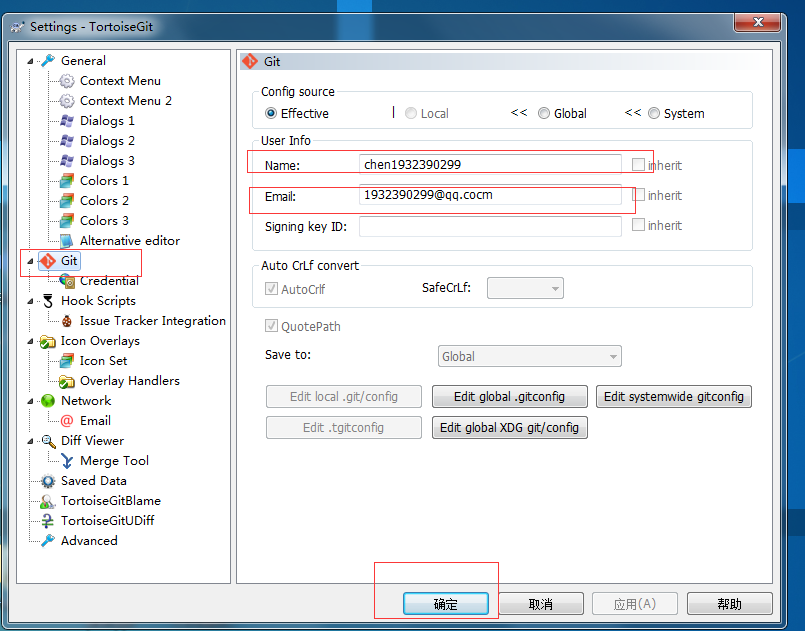Click the Dialogs 2 window icon
Image resolution: width=805 pixels, height=631 pixels.
(67, 141)
